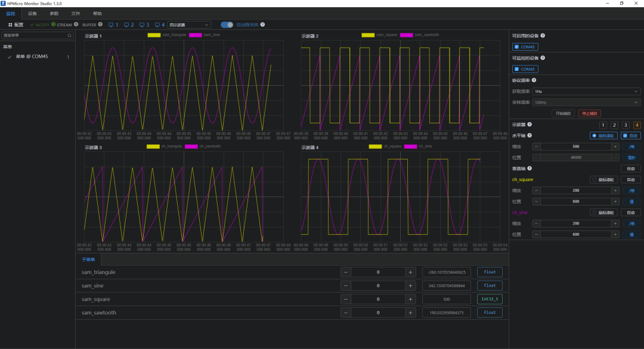Click yellow sam_triangule legend swatch in oscilloscope 1
This screenshot has width=644, height=349.
[x=154, y=35]
